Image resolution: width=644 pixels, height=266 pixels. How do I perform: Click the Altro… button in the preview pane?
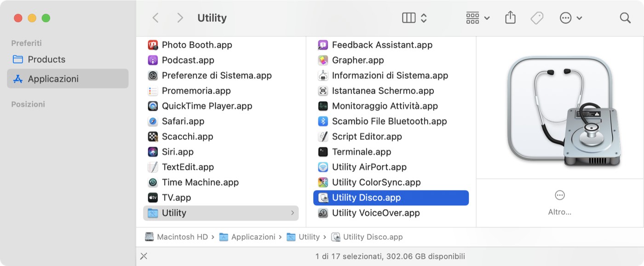[560, 203]
